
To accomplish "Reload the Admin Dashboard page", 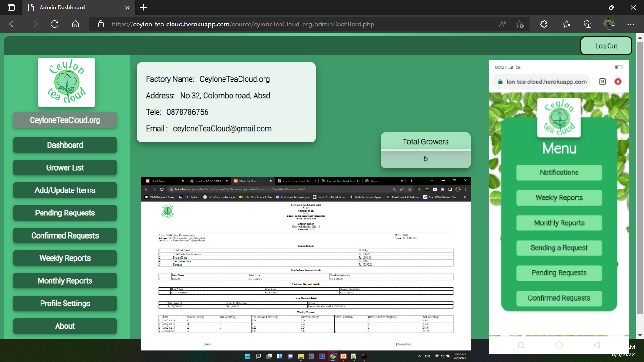I will coord(55,24).
